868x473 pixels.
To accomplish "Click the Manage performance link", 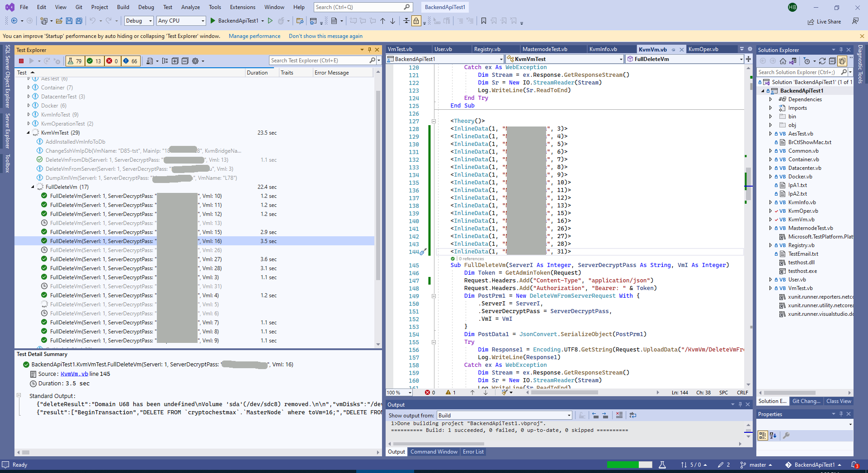I will pyautogui.click(x=254, y=36).
